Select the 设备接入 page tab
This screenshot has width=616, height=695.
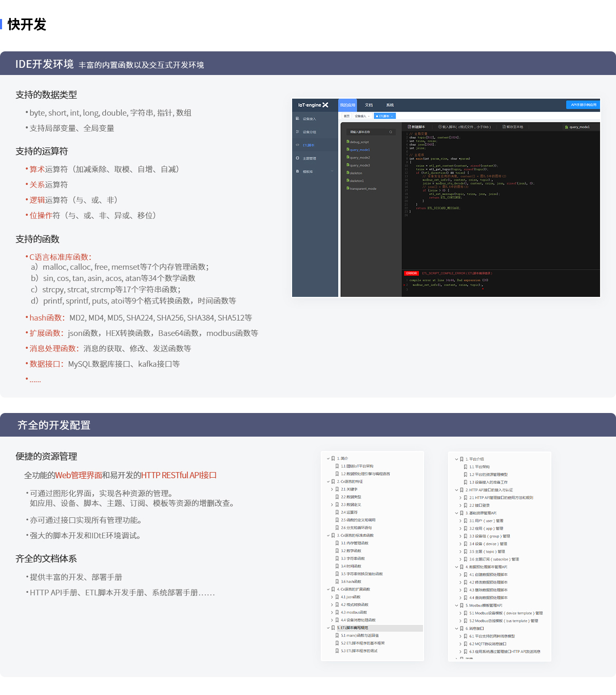362,116
